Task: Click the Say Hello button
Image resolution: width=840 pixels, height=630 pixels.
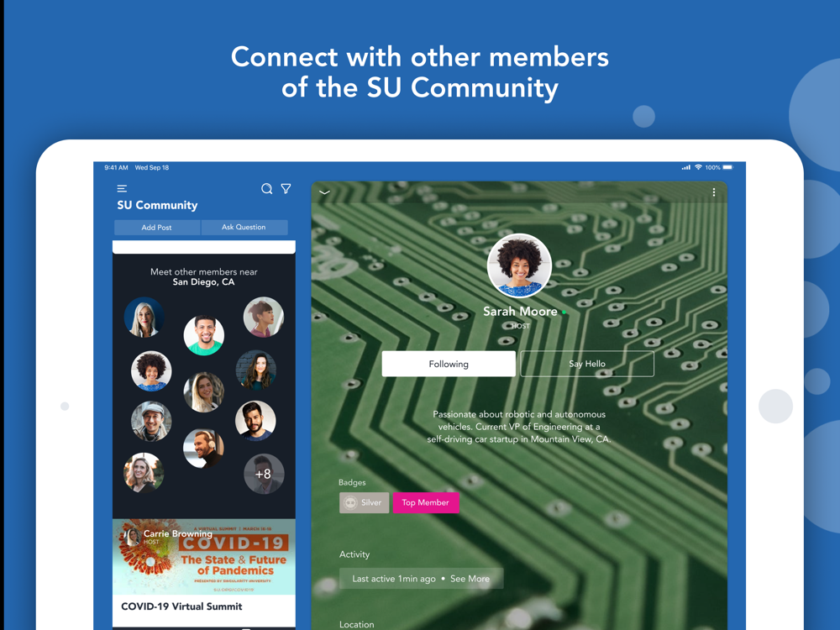Action: click(x=587, y=364)
